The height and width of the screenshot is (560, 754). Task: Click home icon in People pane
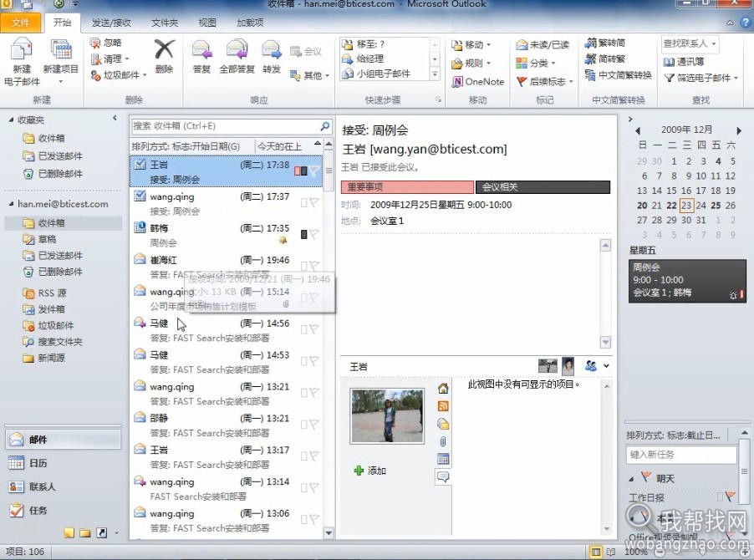[x=443, y=389]
